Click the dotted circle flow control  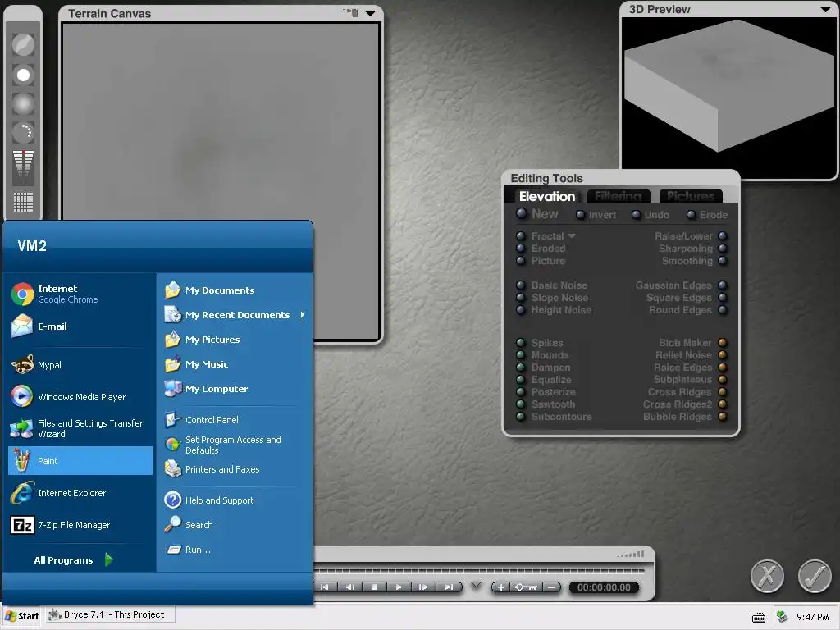click(x=23, y=132)
